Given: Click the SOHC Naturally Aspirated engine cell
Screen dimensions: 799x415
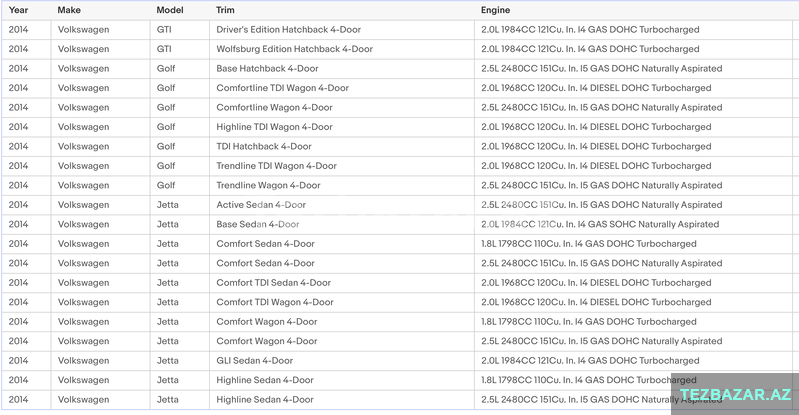Looking at the screenshot, I should tap(600, 224).
